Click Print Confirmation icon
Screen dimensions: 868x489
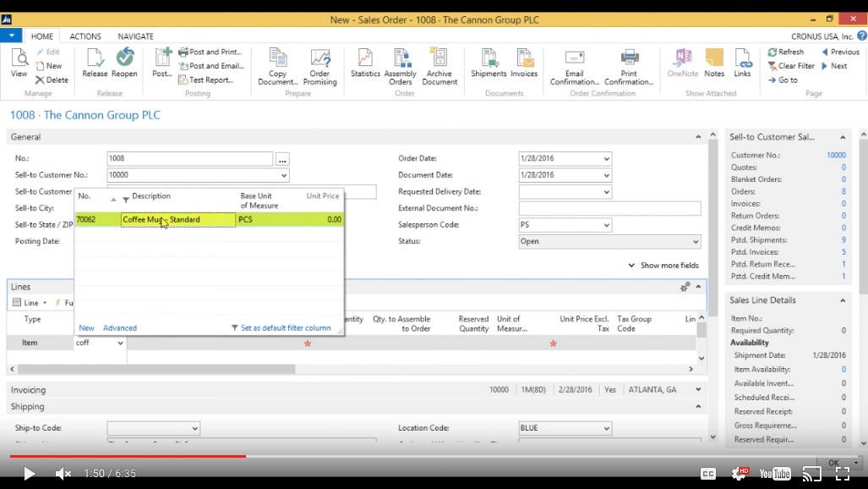tap(629, 67)
